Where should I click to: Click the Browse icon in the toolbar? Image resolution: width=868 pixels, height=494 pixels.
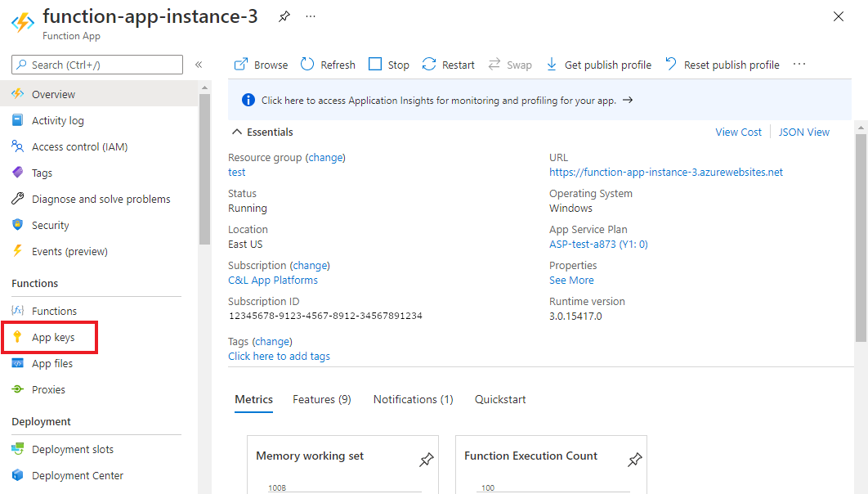(x=241, y=65)
